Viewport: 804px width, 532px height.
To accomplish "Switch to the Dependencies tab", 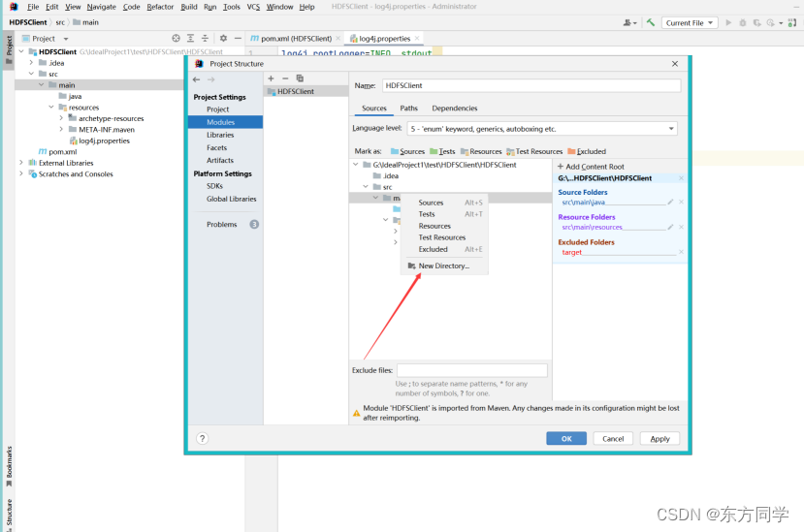I will tap(454, 109).
